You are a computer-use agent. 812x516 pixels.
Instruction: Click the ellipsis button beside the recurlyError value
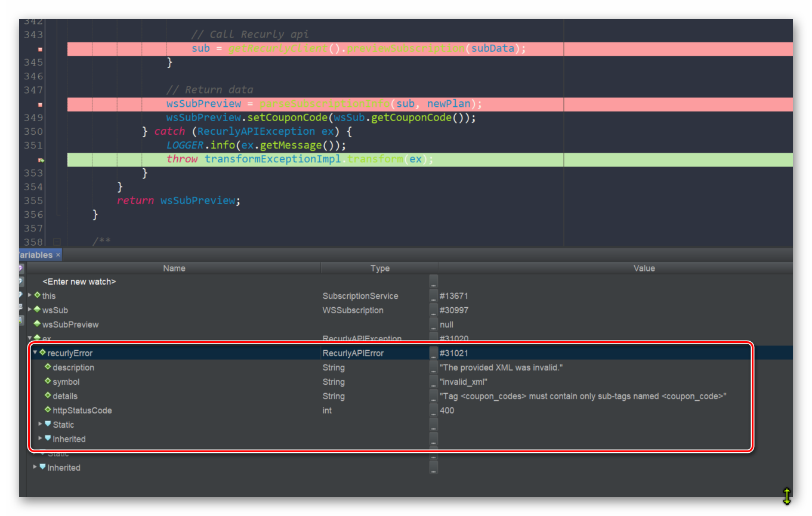[x=433, y=353]
